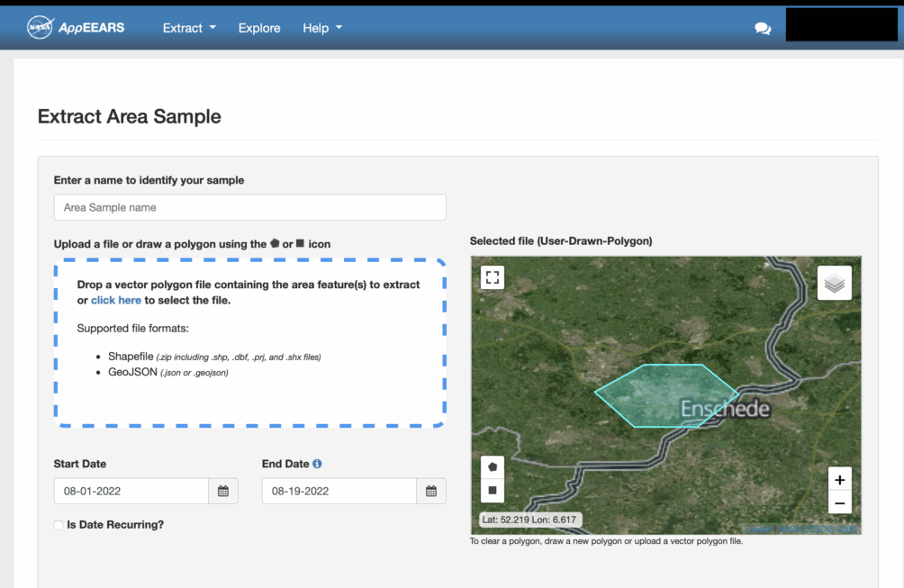Open the feedback chat bubble icon
Image resolution: width=904 pixels, height=588 pixels.
pos(763,29)
